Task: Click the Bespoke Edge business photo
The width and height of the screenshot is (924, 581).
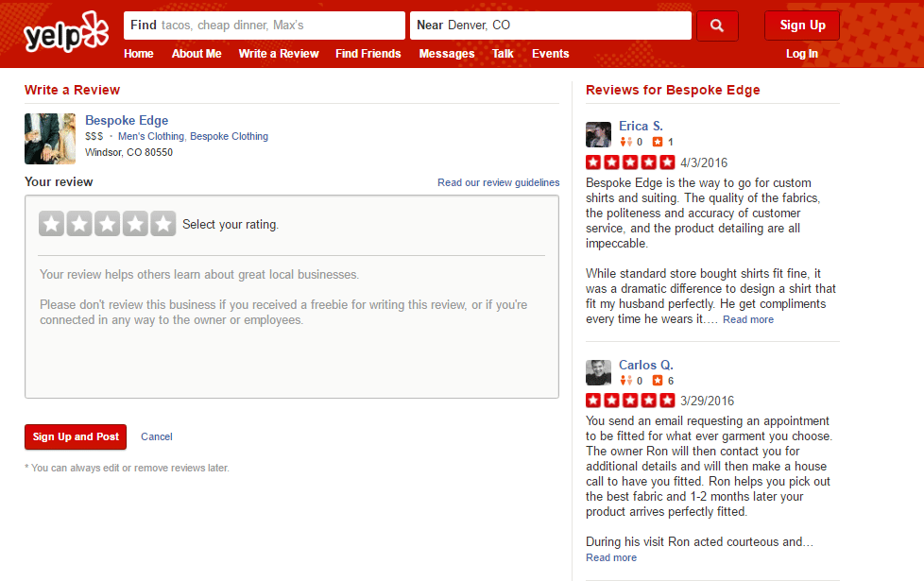Action: pyautogui.click(x=50, y=139)
